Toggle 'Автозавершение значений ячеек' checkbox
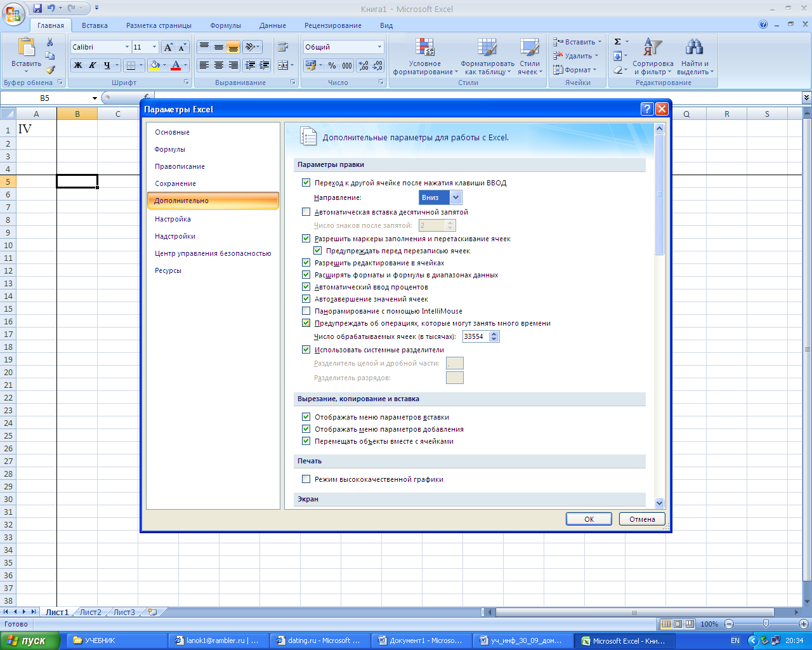This screenshot has height=650, width=812. coord(306,299)
